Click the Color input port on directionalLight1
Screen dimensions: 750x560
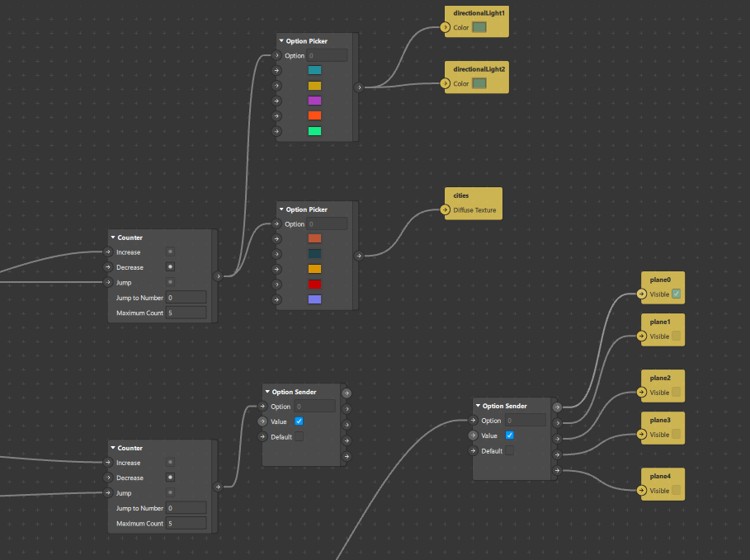[x=446, y=27]
